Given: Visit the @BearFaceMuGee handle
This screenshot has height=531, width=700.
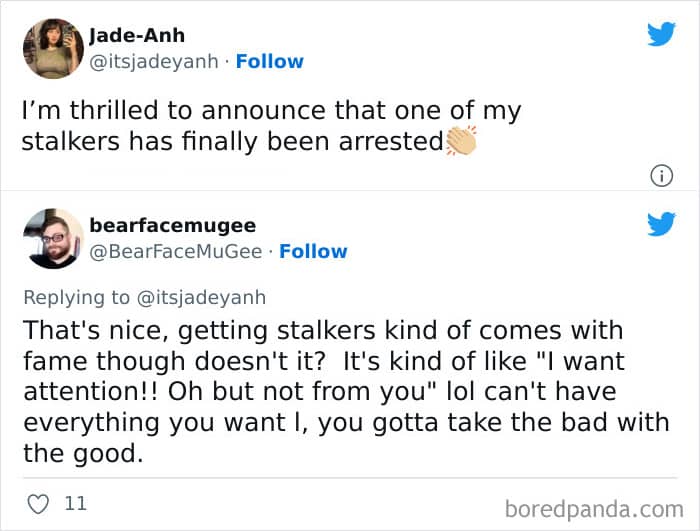Looking at the screenshot, I should tap(176, 251).
